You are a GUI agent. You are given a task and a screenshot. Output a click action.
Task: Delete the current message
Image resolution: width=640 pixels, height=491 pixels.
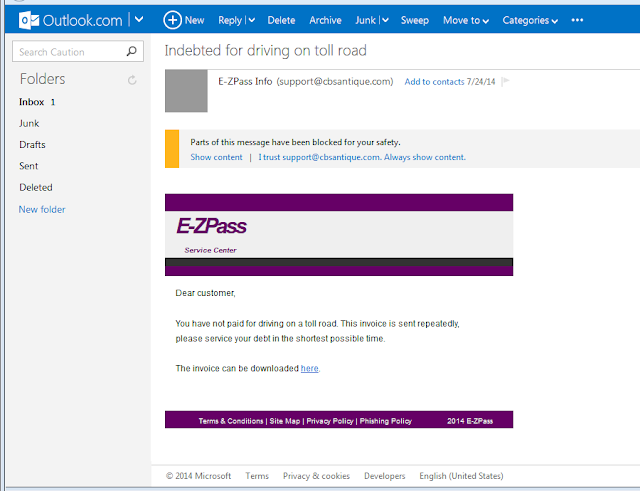click(281, 20)
